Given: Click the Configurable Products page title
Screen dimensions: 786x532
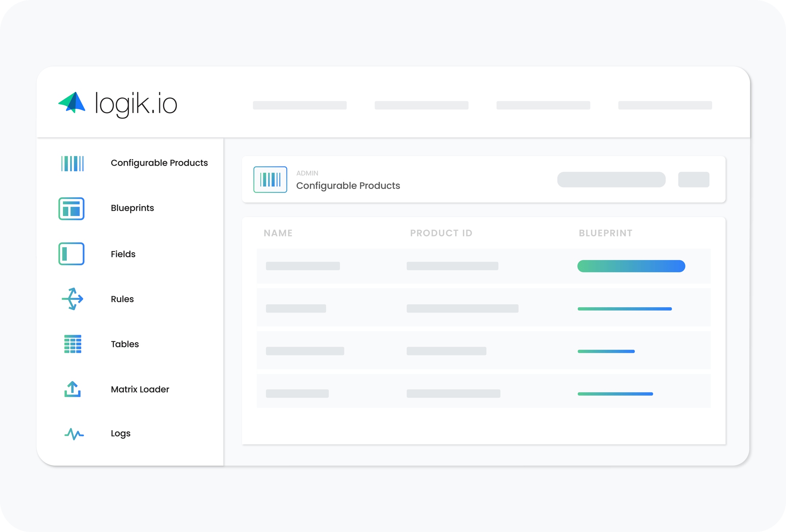Looking at the screenshot, I should pyautogui.click(x=348, y=185).
